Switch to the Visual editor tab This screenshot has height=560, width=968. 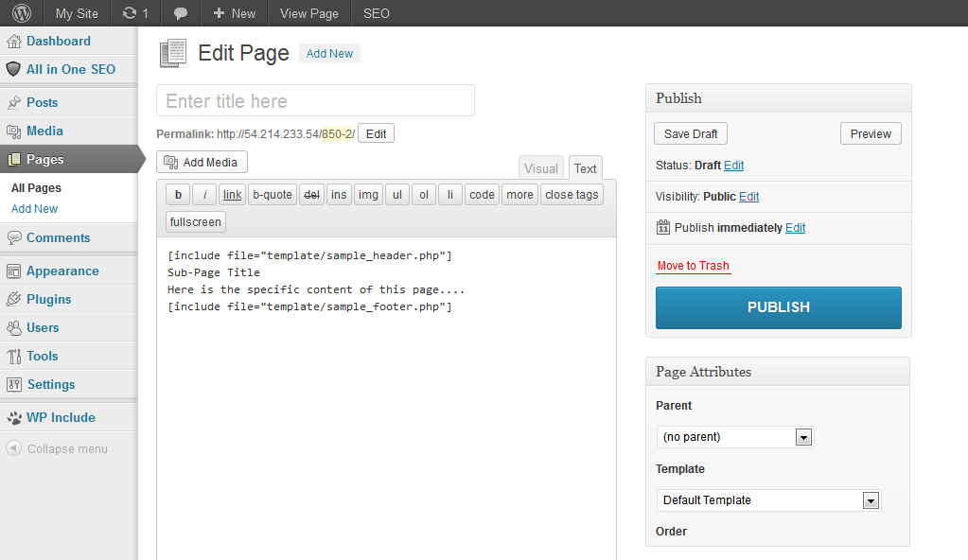pyautogui.click(x=540, y=168)
